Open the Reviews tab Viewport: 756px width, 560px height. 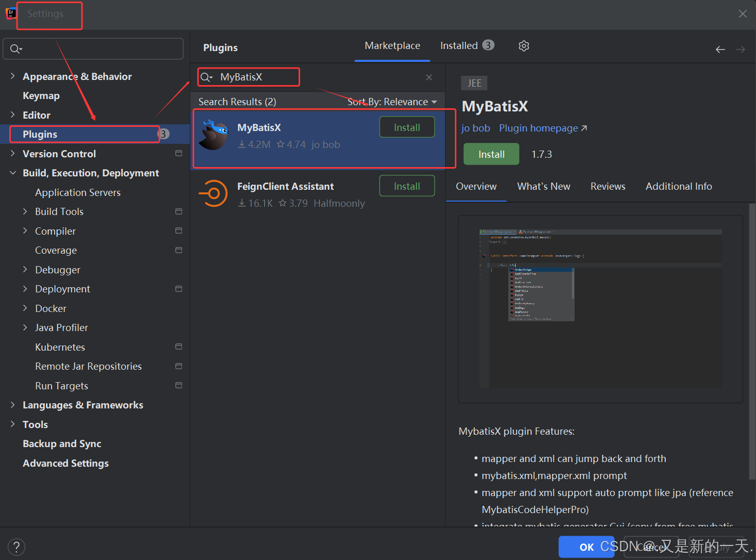pos(608,187)
